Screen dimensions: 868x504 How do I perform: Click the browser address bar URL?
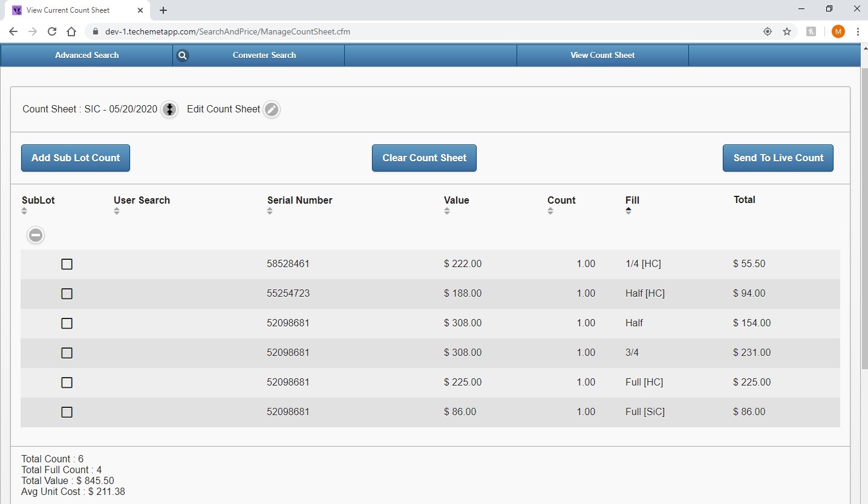click(x=227, y=31)
